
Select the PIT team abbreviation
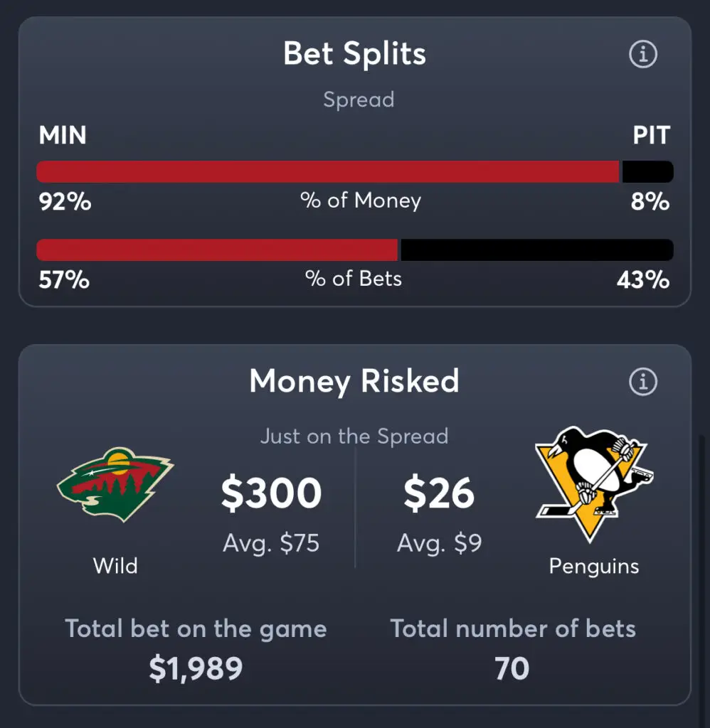point(651,135)
